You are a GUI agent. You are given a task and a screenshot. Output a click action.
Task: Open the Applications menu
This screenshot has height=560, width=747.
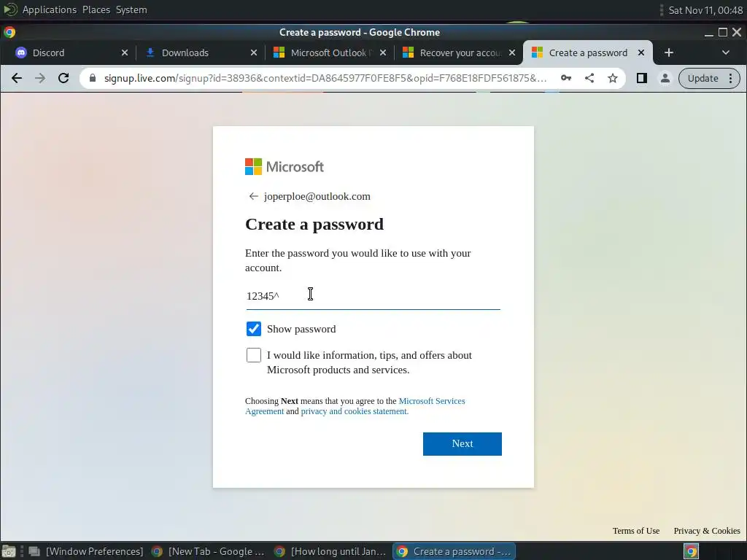(49, 9)
